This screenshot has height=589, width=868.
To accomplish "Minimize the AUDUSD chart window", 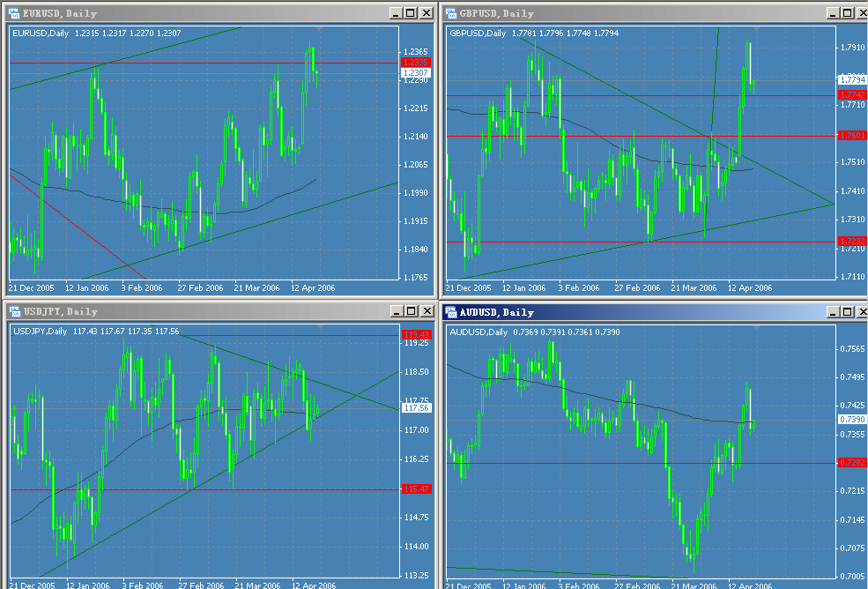I will [833, 312].
